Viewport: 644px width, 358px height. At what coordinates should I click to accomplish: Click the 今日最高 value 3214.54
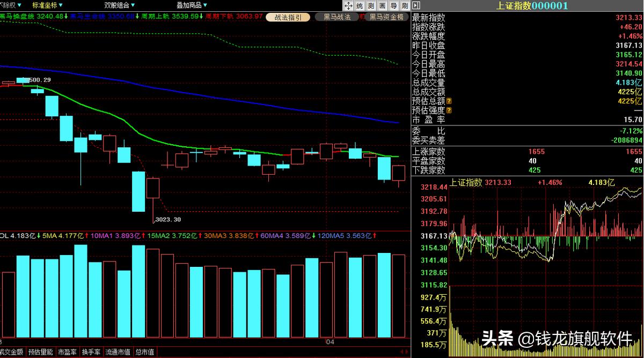point(629,64)
